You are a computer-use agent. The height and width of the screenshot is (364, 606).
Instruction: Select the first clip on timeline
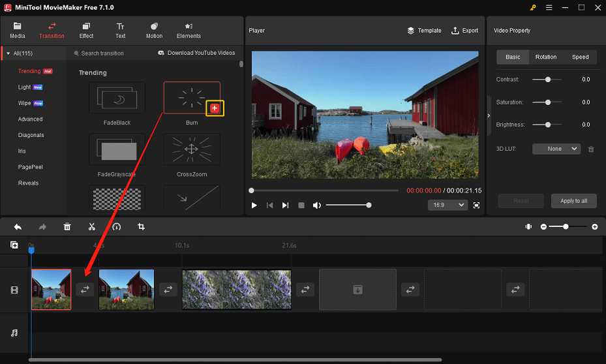[x=51, y=290]
